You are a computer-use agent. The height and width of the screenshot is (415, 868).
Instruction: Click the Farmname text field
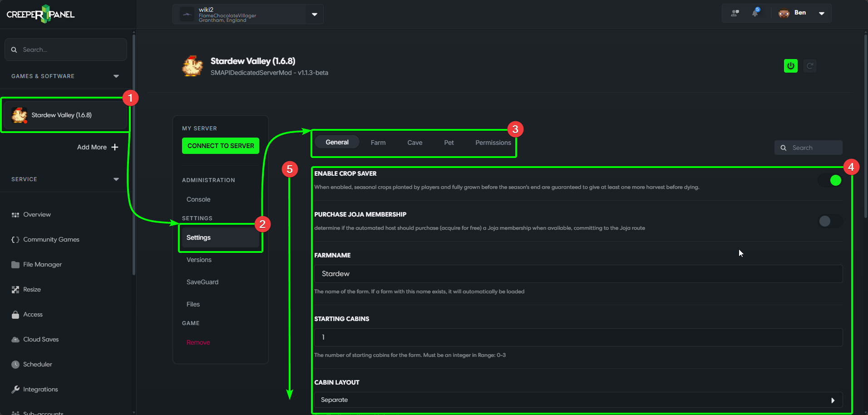coord(578,274)
